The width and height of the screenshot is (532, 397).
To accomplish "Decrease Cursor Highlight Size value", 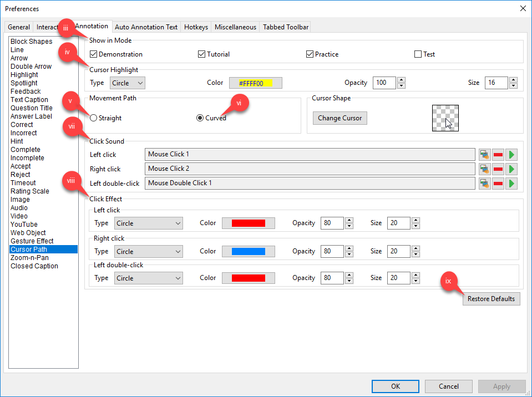I will click(x=513, y=86).
